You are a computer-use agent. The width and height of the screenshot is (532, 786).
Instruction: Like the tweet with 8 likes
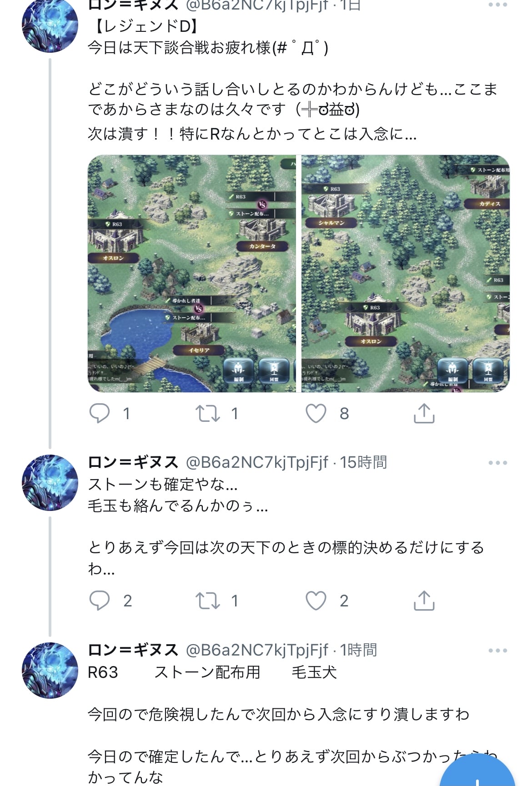(316, 413)
